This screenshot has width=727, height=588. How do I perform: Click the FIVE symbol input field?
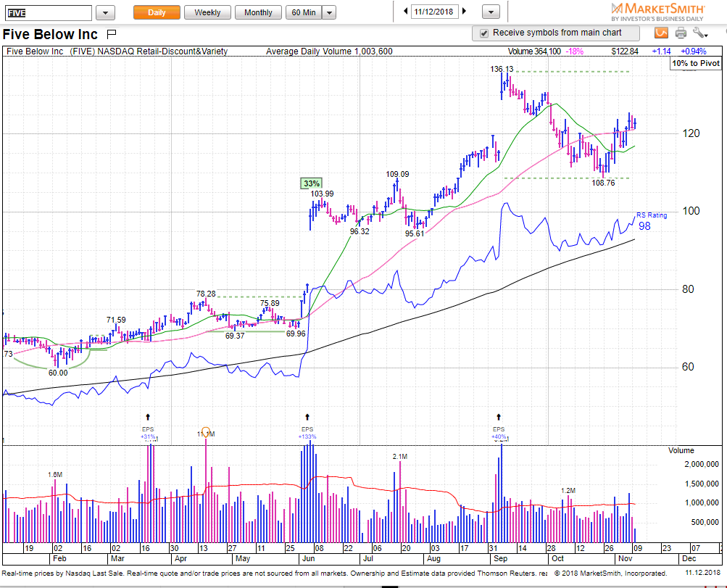tap(49, 12)
